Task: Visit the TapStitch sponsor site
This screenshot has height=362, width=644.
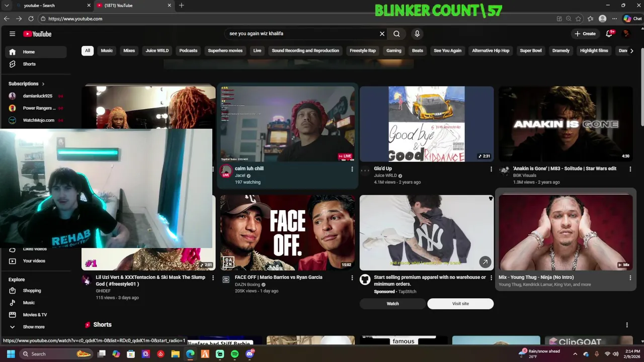Action: pos(460,304)
